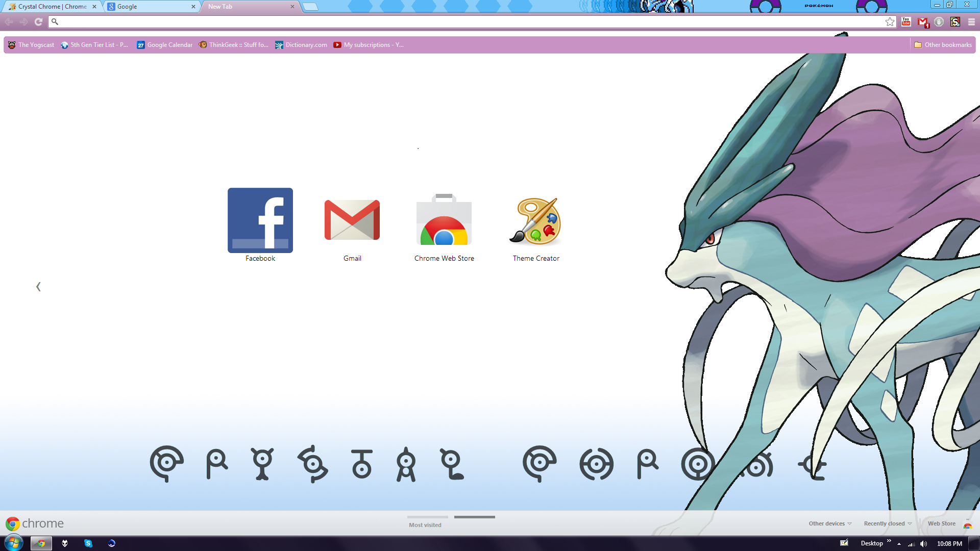The height and width of the screenshot is (551, 980).
Task: Click the taskbar clock showing 10:08 PM
Action: pyautogui.click(x=949, y=544)
